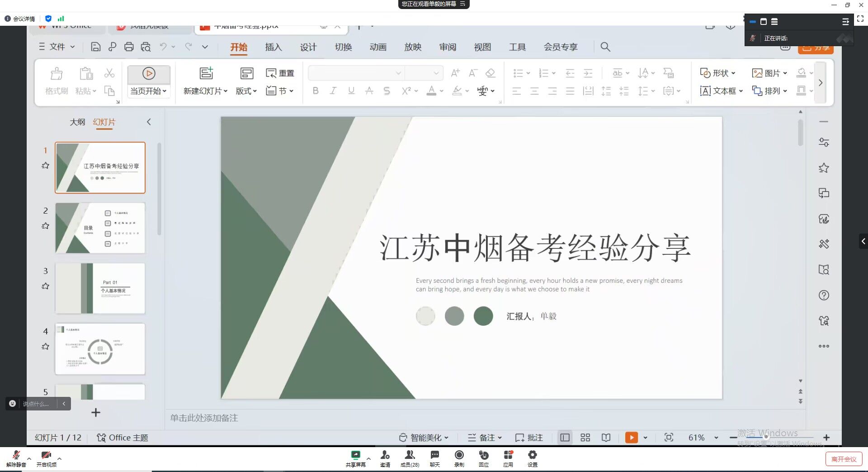This screenshot has height=472, width=868.
Task: Start slideshow from current page icon
Action: coord(149,73)
